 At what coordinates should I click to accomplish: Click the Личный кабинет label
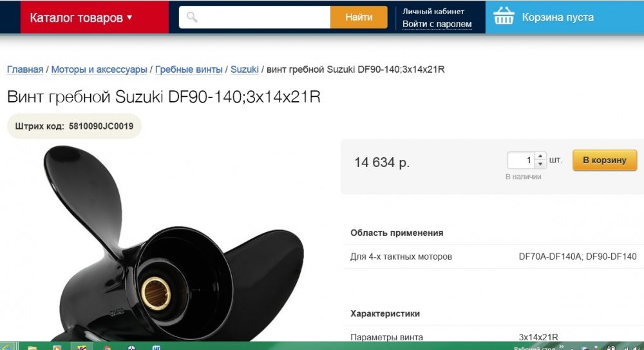tap(433, 12)
